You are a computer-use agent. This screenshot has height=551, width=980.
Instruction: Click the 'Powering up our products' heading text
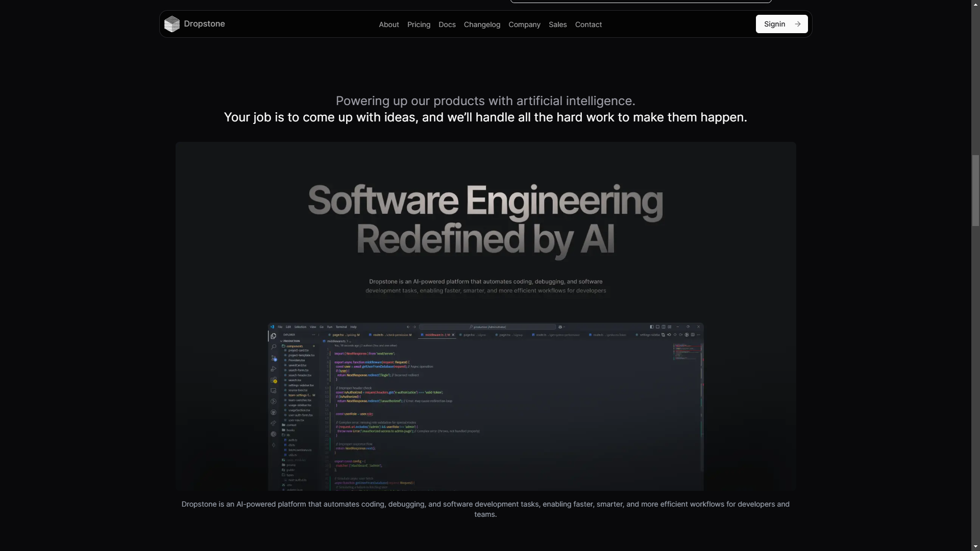(485, 101)
